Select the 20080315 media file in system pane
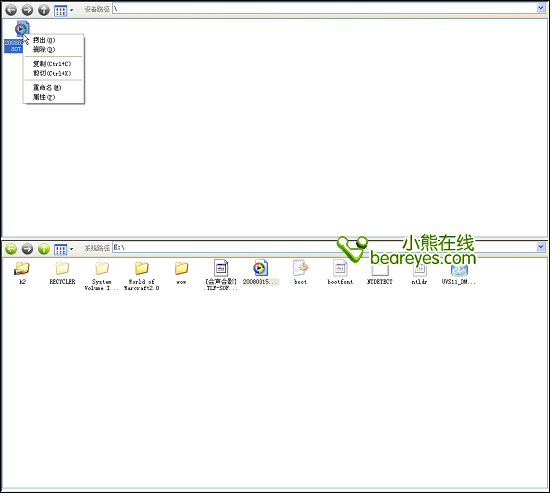The image size is (550, 493). pyautogui.click(x=260, y=273)
